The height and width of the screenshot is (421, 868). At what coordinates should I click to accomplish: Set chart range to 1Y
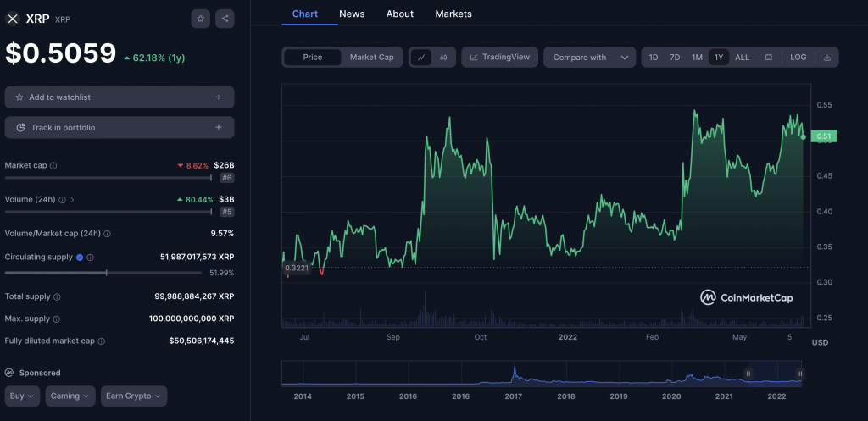(719, 57)
